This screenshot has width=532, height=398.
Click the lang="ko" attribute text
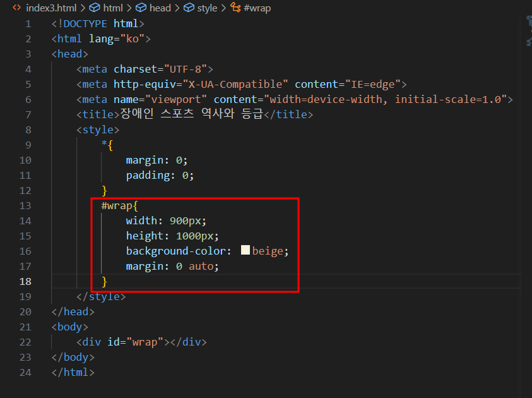point(117,39)
